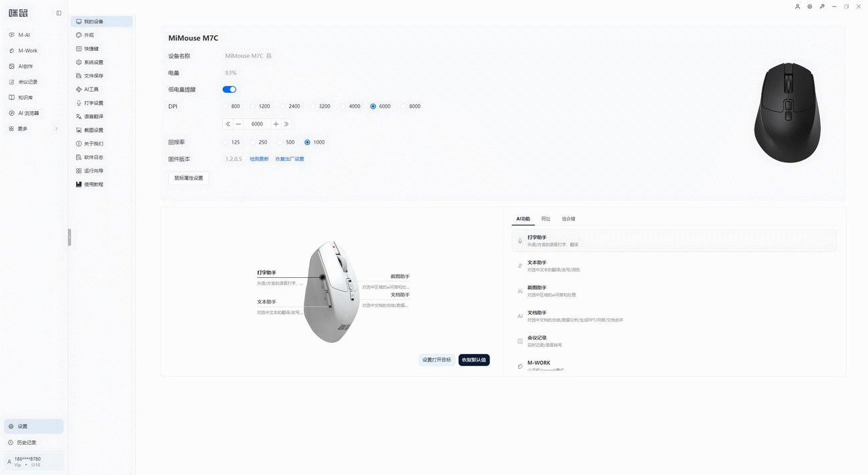Select M-WORK in function list
The width and height of the screenshot is (868, 475).
674,365
